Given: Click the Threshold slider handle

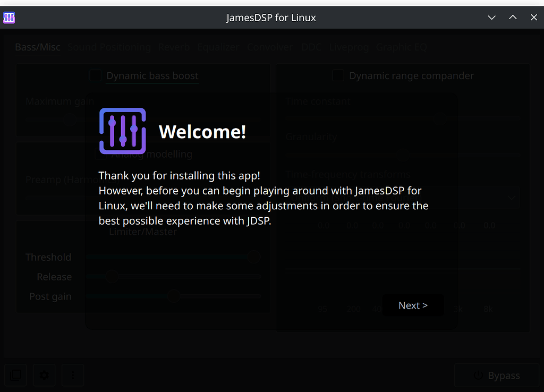Looking at the screenshot, I should tap(254, 257).
